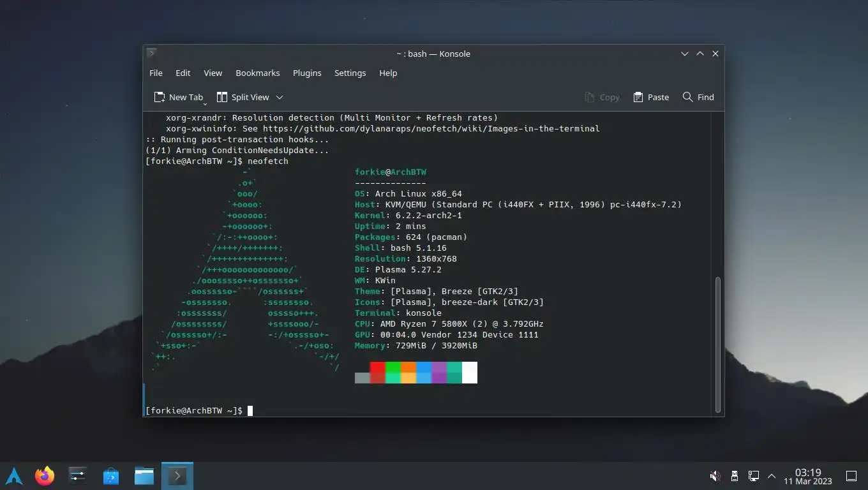Screen dimensions: 868x490
Task: Click the Paste toolbar button
Action: point(651,97)
